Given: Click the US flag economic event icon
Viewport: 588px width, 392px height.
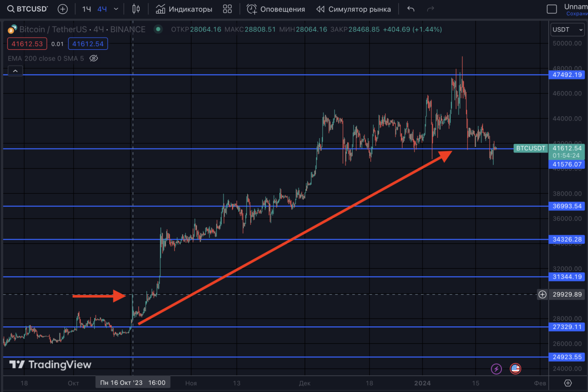Looking at the screenshot, I should coord(516,369).
